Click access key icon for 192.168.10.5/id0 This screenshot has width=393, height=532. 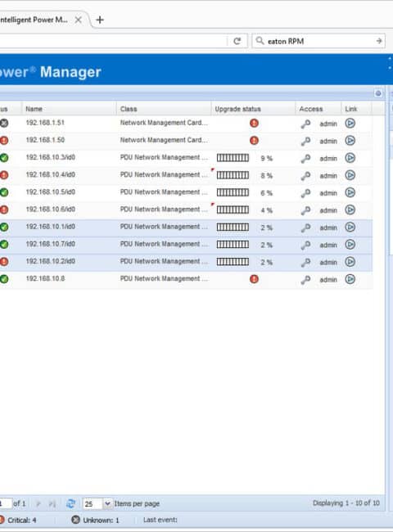[x=305, y=193]
